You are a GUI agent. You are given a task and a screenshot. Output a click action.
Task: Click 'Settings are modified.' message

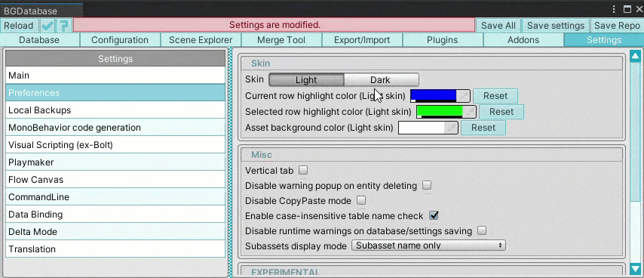point(274,25)
